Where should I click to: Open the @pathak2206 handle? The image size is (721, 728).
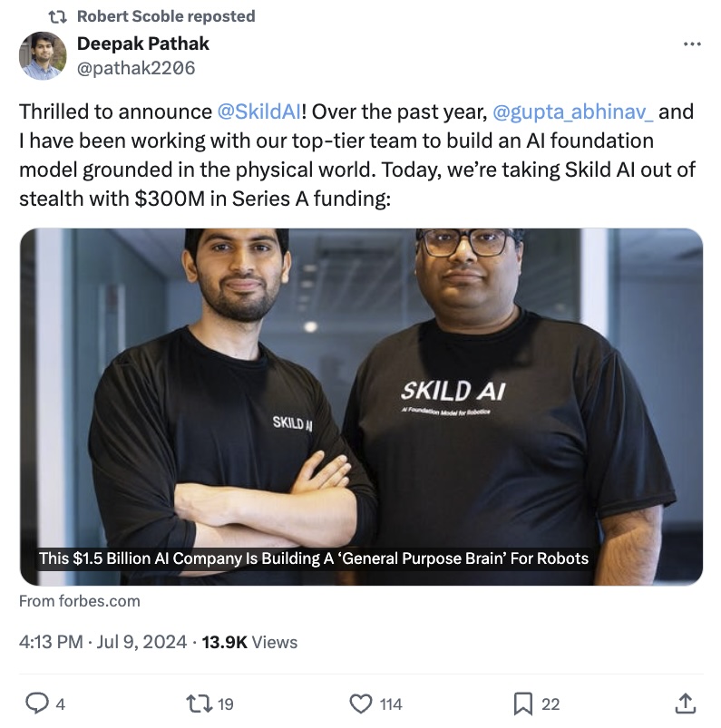136,68
